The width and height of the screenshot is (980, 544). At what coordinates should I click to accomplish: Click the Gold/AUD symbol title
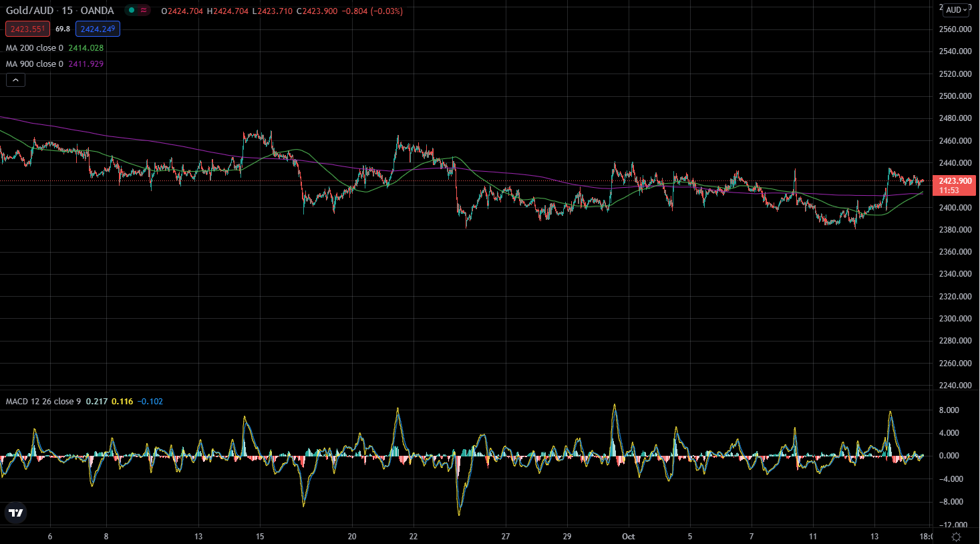[29, 11]
